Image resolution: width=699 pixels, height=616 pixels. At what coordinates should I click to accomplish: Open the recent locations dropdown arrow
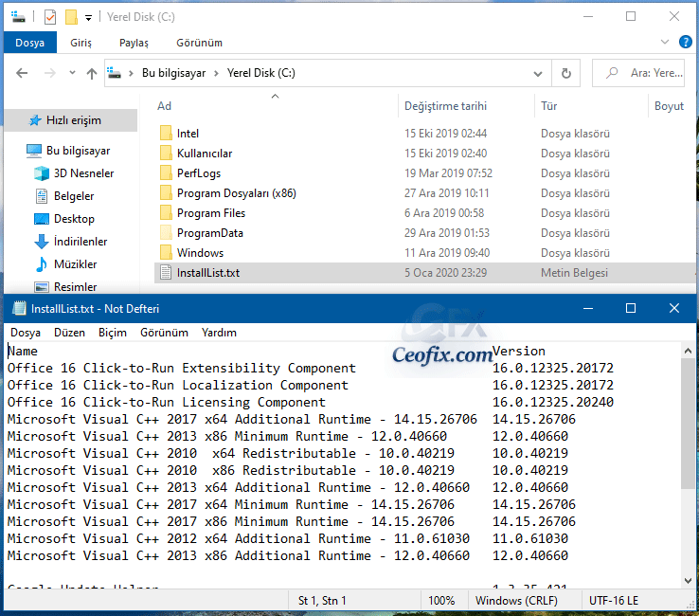tap(72, 73)
